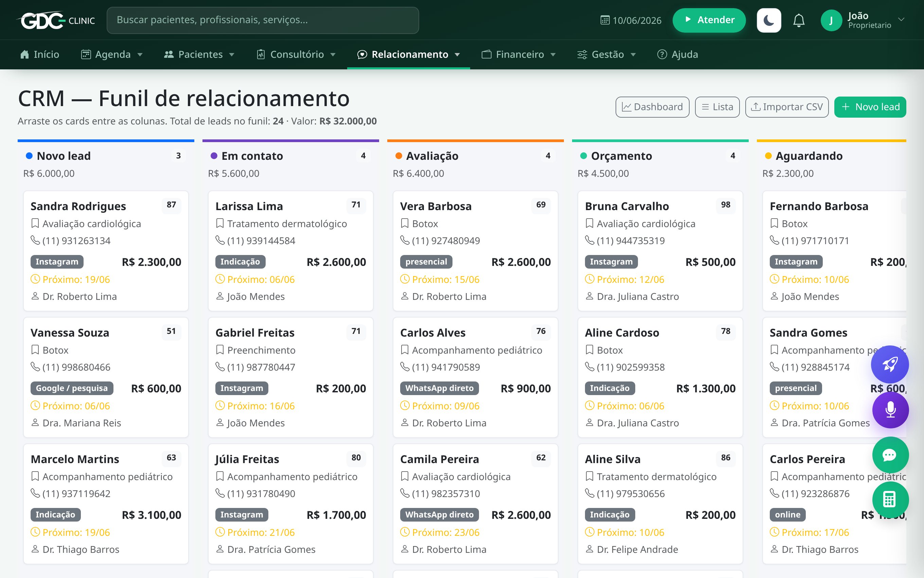
Task: Open the notifications bell
Action: point(799,20)
